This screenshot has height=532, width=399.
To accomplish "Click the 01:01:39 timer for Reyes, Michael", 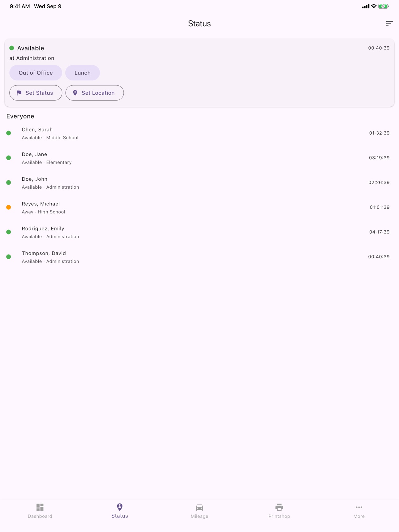I will coord(380,207).
